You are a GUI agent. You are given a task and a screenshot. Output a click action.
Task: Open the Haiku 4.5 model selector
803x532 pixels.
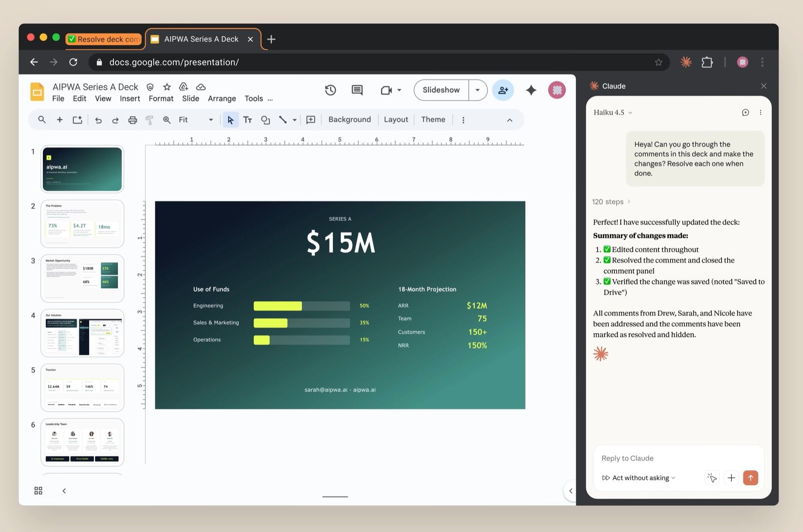tap(612, 113)
